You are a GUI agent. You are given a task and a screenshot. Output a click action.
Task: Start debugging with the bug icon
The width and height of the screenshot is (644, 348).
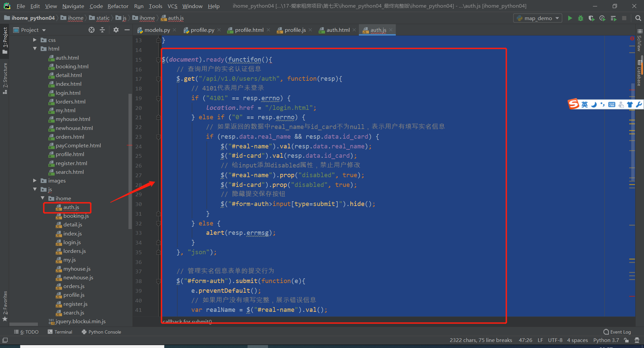click(581, 18)
